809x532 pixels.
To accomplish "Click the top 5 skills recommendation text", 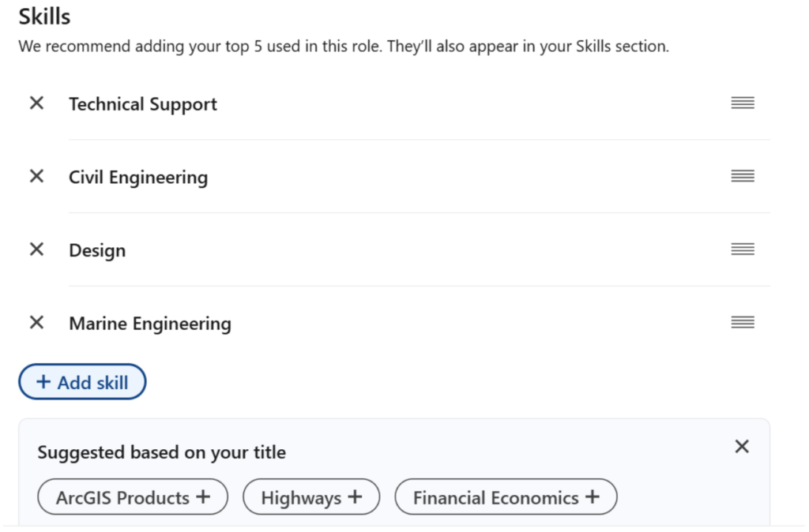I will pos(344,47).
